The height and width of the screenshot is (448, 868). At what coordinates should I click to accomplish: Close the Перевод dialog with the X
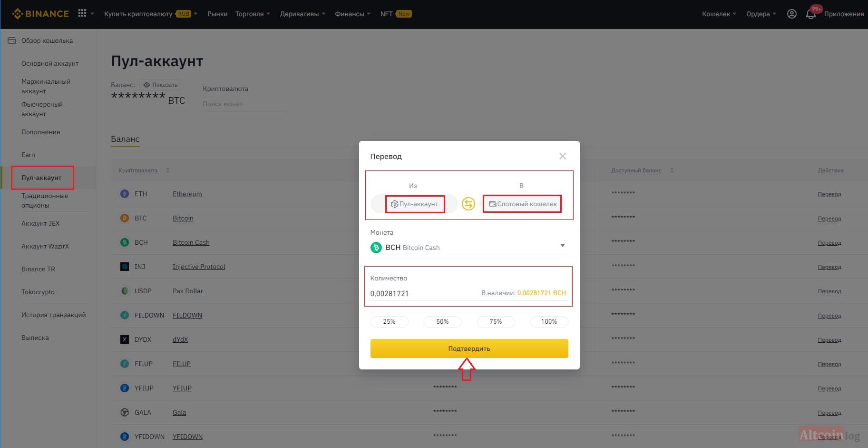pyautogui.click(x=563, y=156)
